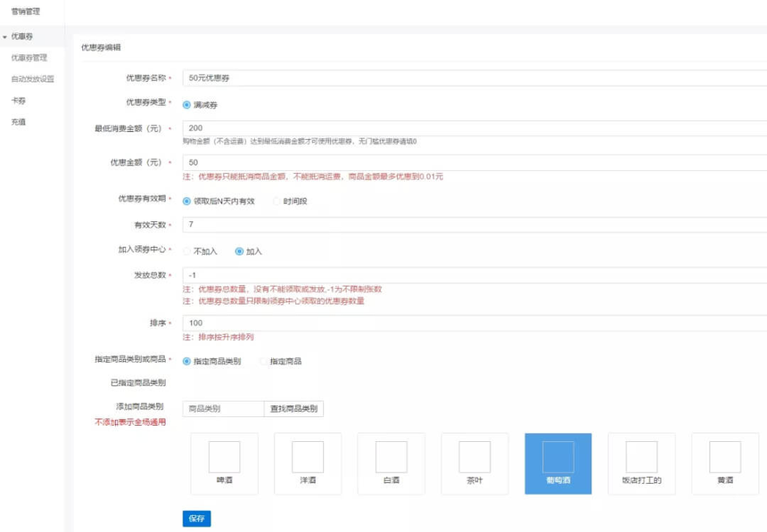Select the 满减券 coupon type radio

tap(187, 105)
